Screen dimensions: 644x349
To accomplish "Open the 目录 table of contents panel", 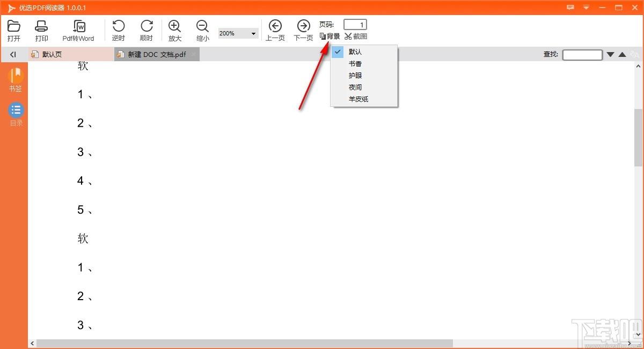I will pos(16,114).
